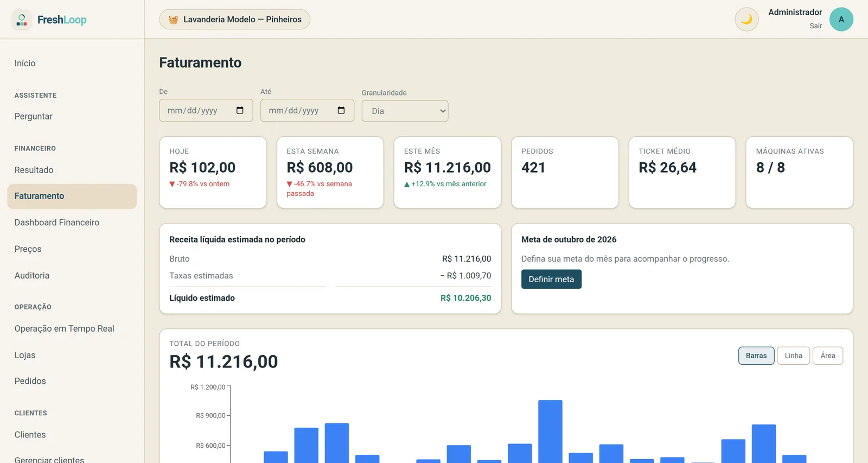This screenshot has height=463, width=868.
Task: Open the Lavanderia Modelo — Pinheiros store selector
Action: click(234, 20)
